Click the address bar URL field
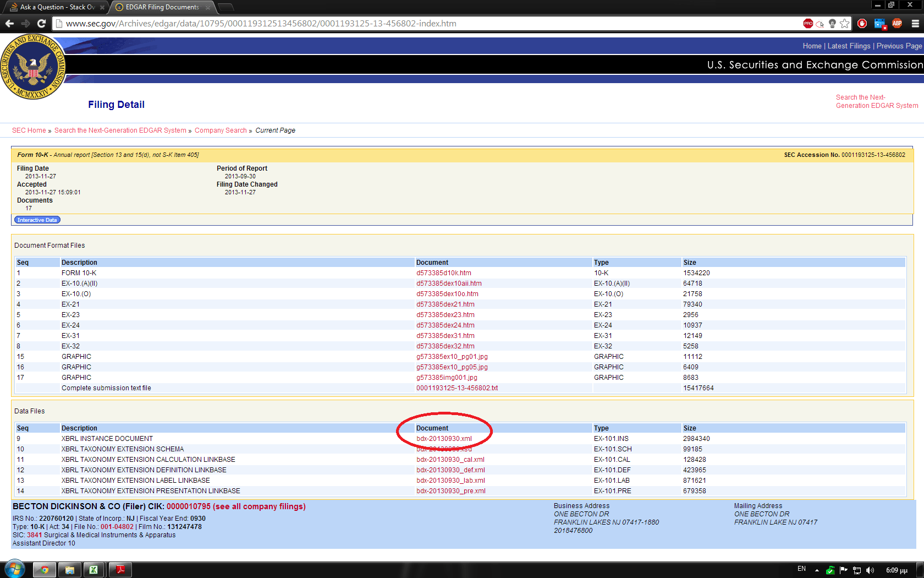Viewport: 924px width, 578px height. 429,24
